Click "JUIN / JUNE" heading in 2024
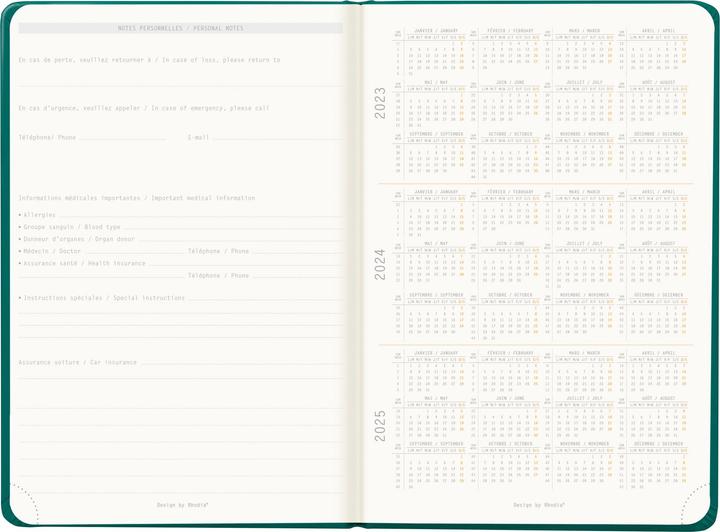This screenshot has width=720, height=532. (x=510, y=244)
